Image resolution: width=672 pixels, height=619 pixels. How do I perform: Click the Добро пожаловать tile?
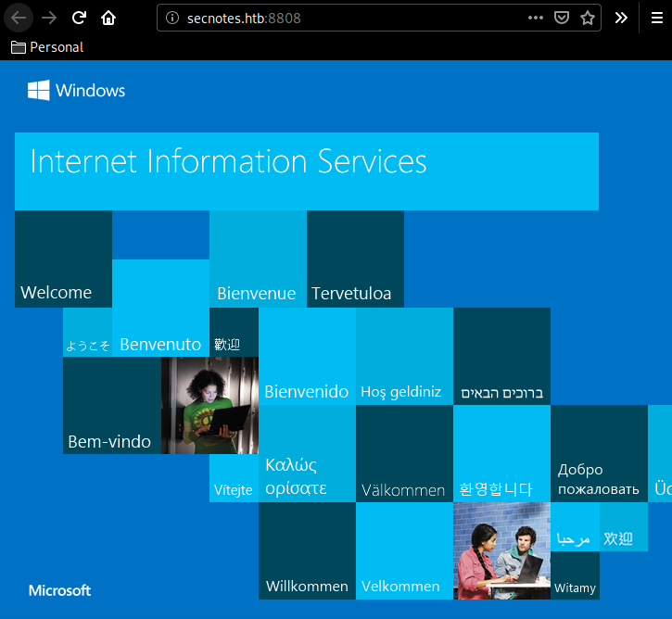pyautogui.click(x=599, y=453)
